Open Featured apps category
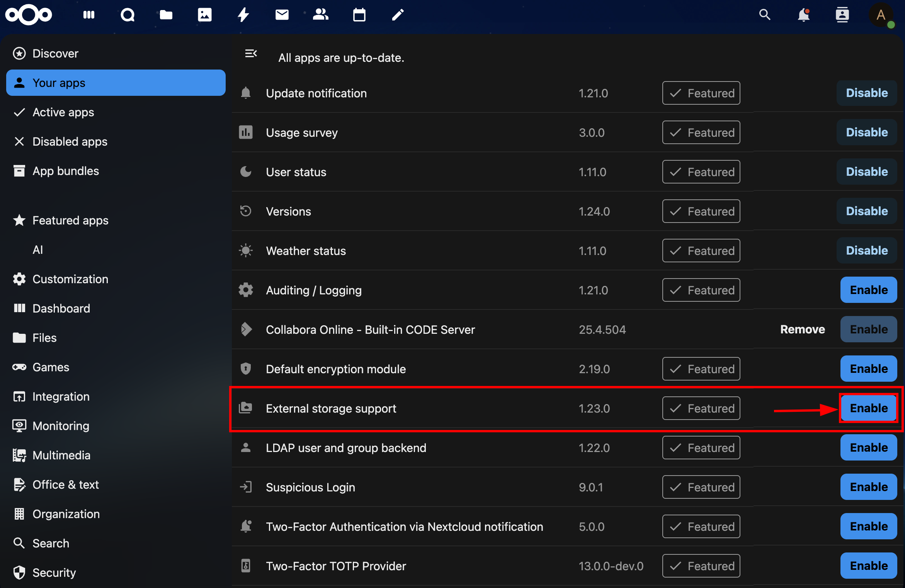905x588 pixels. click(116, 220)
